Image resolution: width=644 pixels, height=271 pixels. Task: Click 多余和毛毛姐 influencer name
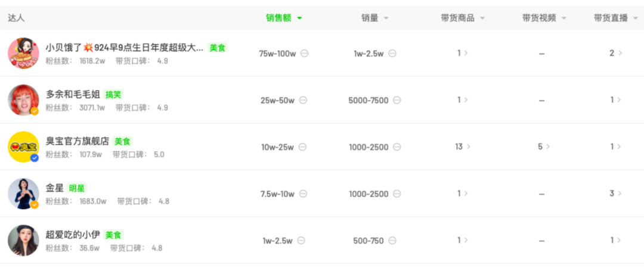(x=73, y=94)
